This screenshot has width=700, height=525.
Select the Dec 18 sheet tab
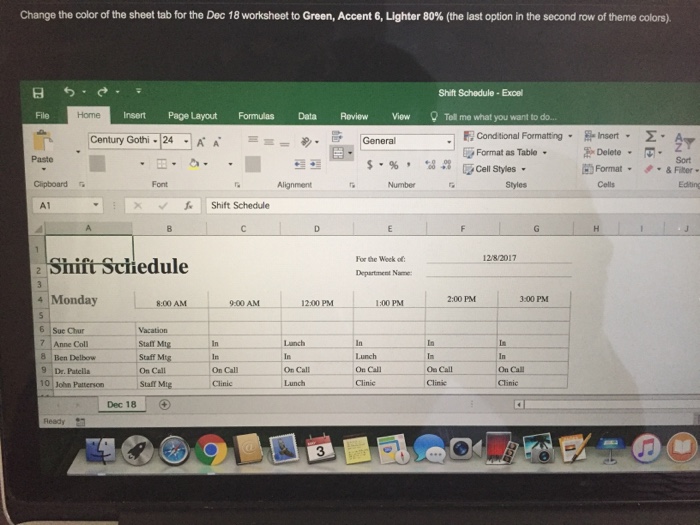pyautogui.click(x=122, y=404)
